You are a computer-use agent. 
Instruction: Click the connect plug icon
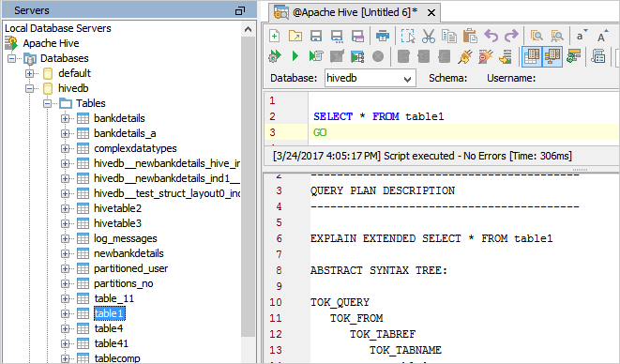[465, 56]
